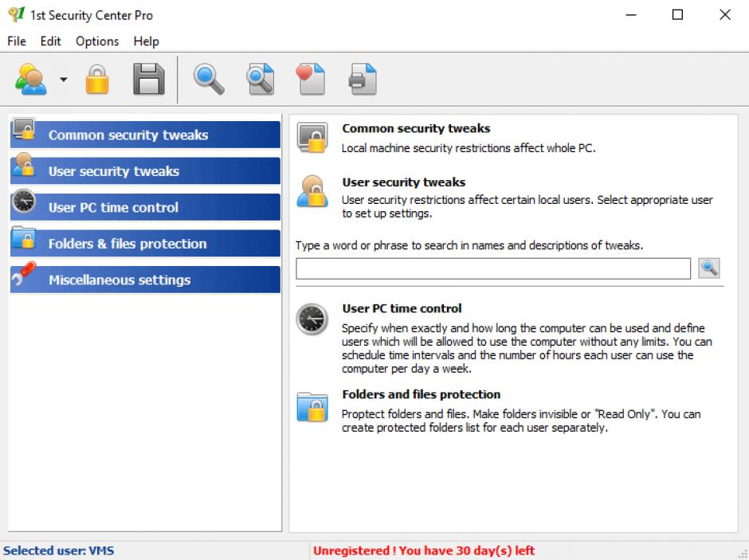Click the app key icon in title bar

[x=16, y=15]
